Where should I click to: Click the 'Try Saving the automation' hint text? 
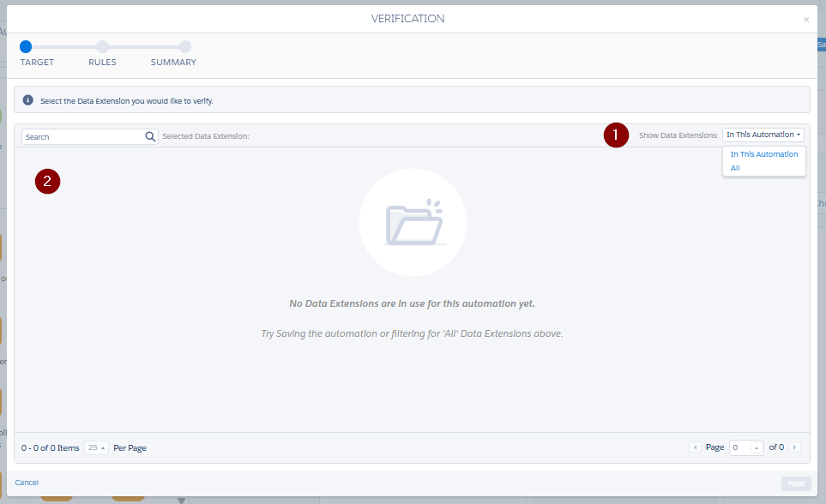point(412,334)
